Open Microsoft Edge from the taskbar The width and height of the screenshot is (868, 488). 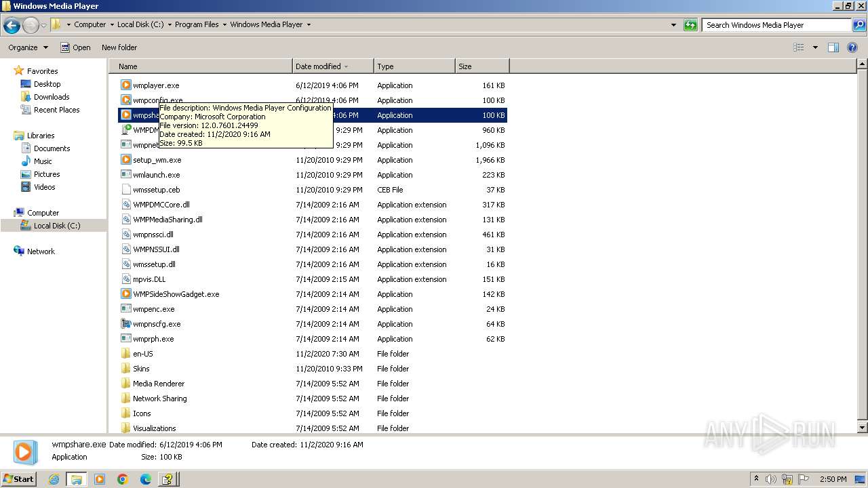(x=146, y=479)
